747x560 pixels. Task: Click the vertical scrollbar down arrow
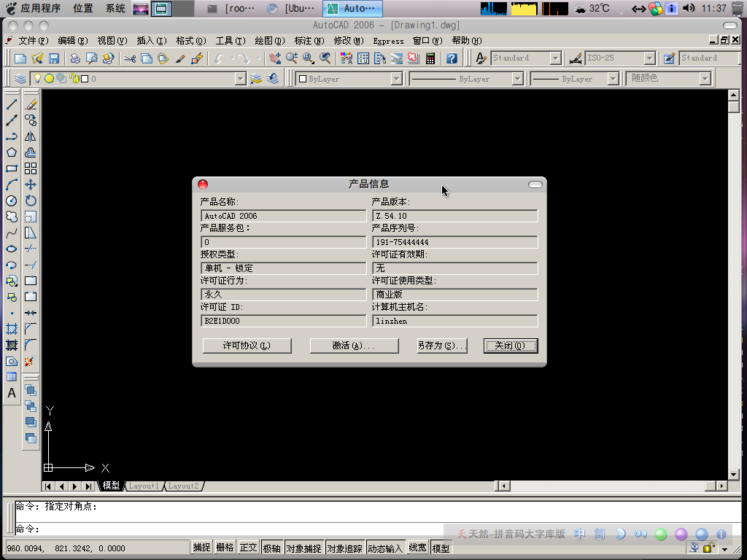coord(734,475)
